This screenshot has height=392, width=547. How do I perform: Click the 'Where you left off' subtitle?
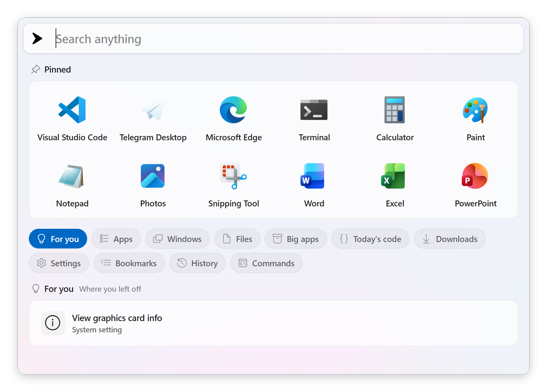[110, 289]
